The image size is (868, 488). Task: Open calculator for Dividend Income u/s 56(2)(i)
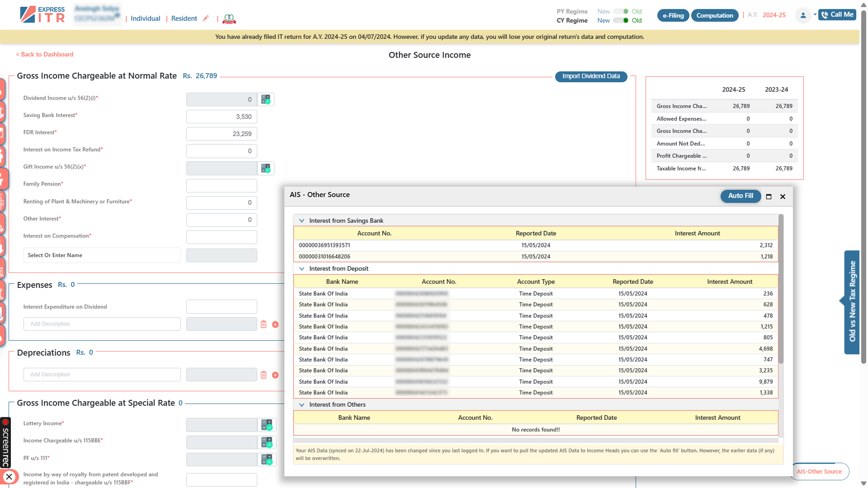tap(266, 99)
